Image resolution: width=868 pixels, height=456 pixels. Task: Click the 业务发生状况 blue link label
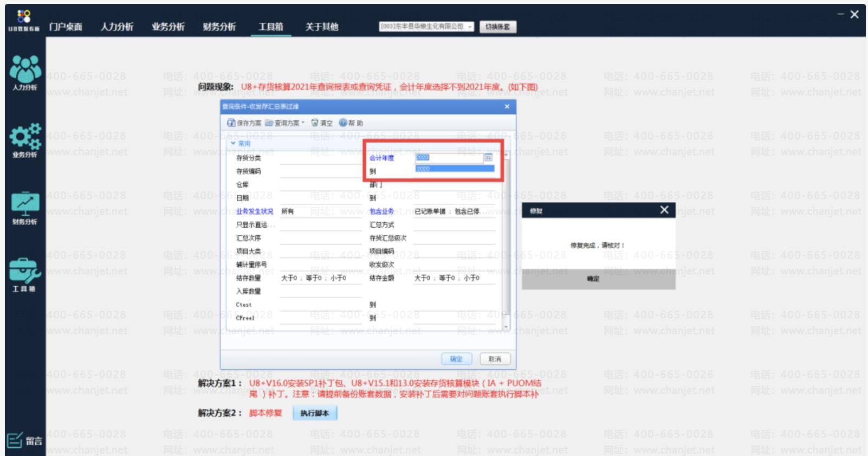[255, 211]
